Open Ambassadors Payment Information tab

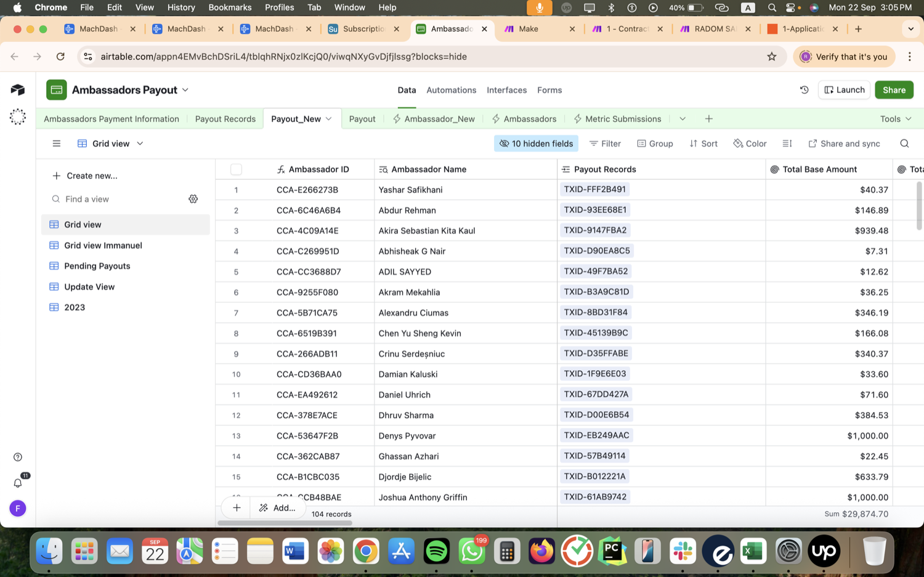(x=111, y=119)
